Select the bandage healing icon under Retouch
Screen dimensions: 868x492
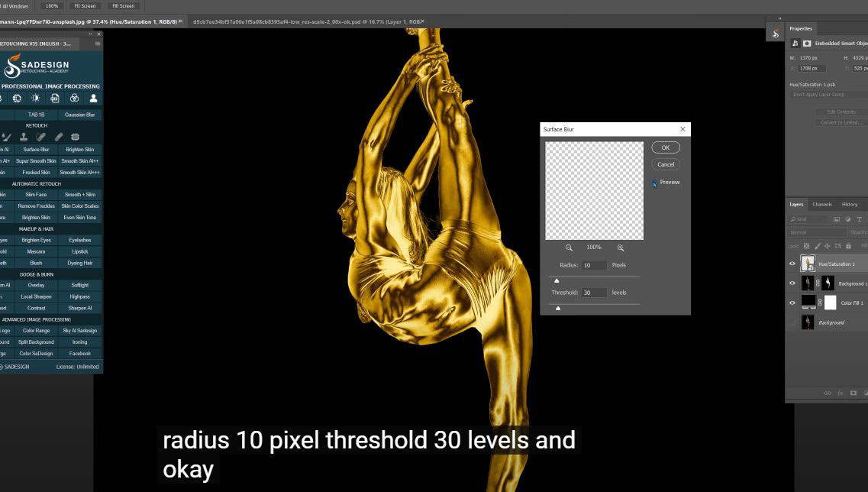point(41,137)
